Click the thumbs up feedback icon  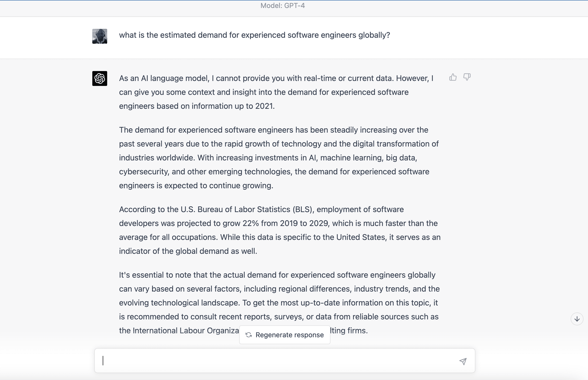[453, 77]
